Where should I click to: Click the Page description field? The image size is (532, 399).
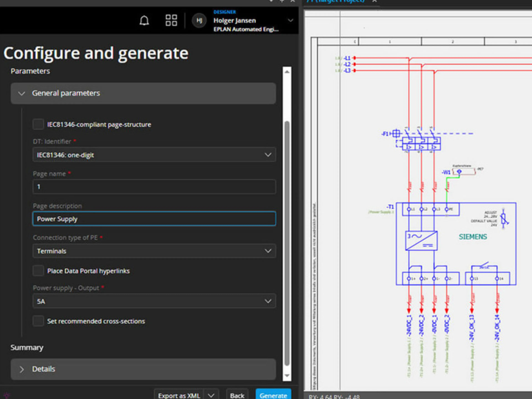154,219
